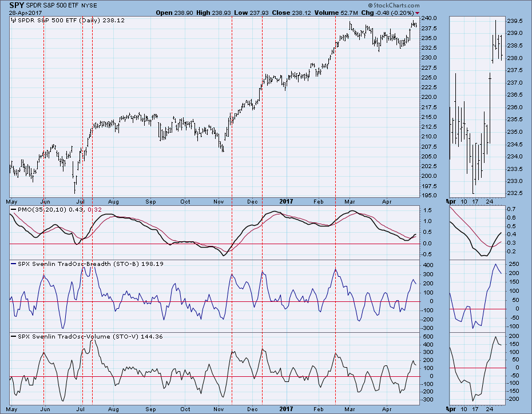Click the black PMO legend line marker

14,209
